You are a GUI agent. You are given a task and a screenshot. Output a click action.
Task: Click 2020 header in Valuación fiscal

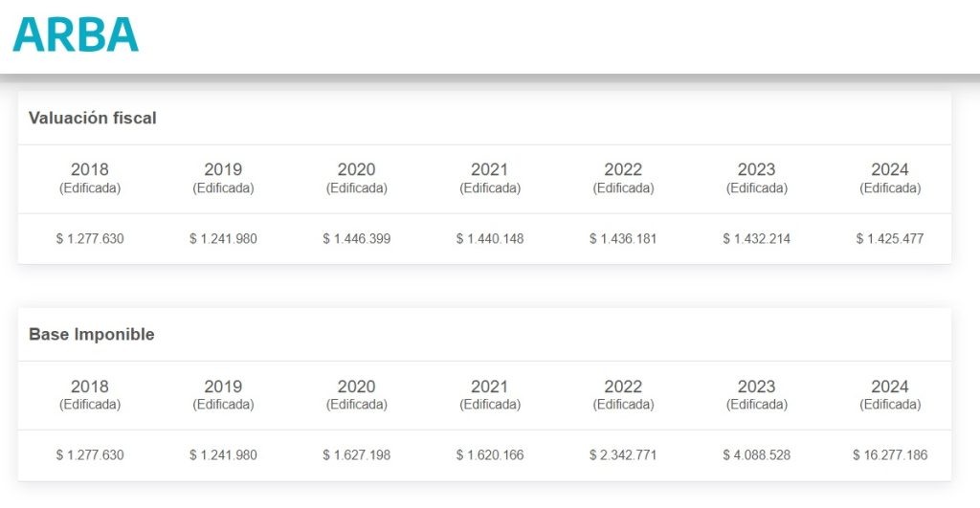pos(356,177)
